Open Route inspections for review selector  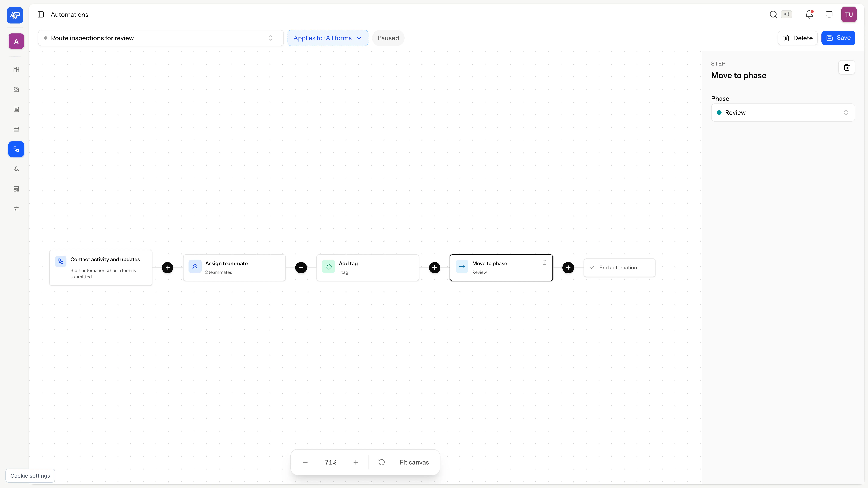pyautogui.click(x=161, y=38)
